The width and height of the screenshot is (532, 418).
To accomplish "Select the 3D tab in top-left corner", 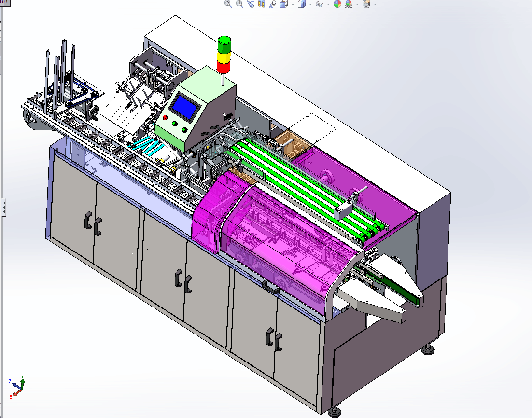I will tap(5, 2).
